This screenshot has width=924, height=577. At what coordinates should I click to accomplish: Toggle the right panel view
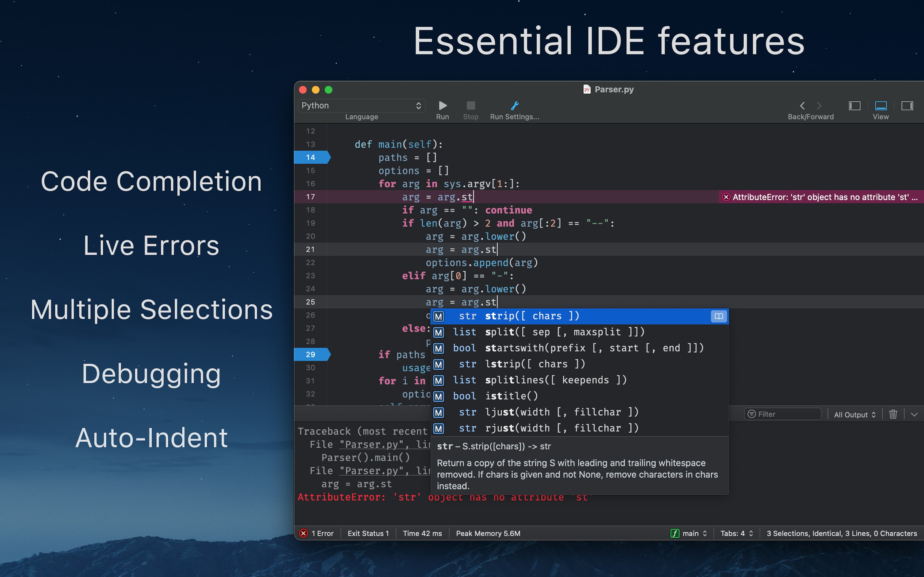(907, 106)
